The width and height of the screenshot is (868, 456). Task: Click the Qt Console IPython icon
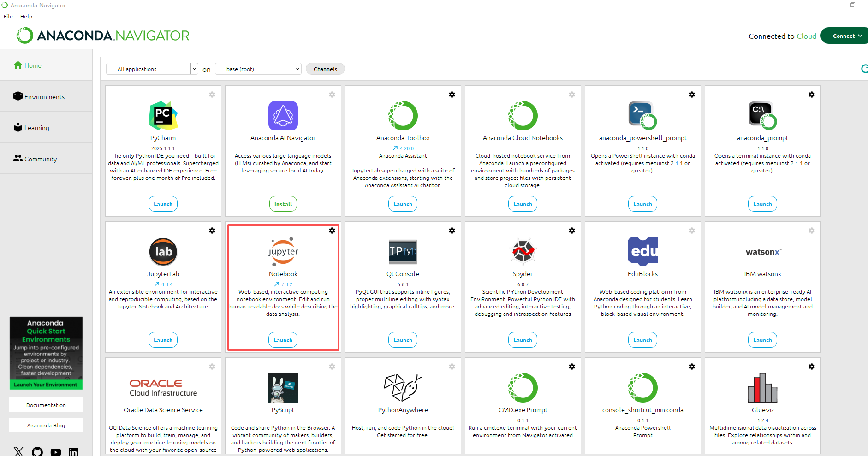(x=403, y=252)
